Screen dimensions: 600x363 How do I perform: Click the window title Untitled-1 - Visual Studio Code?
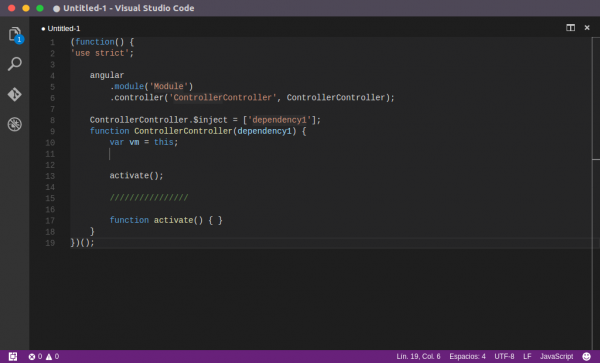tap(129, 8)
